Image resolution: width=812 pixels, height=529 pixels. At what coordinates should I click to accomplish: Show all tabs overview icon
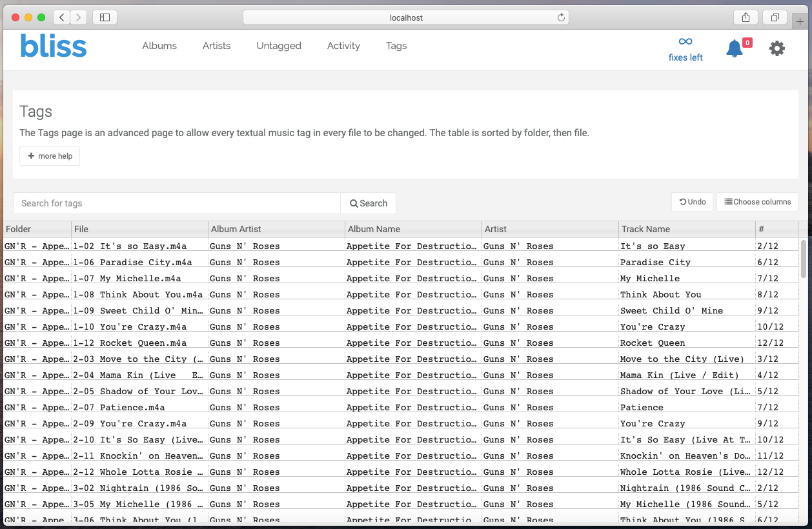click(775, 17)
